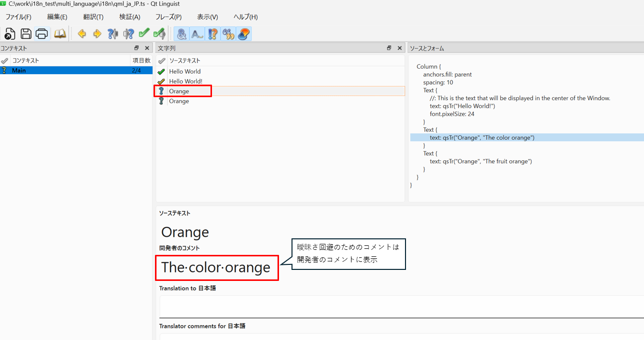Viewport: 644px width, 340px height.
Task: Mark translation done with green checkmark
Action: tap(144, 34)
